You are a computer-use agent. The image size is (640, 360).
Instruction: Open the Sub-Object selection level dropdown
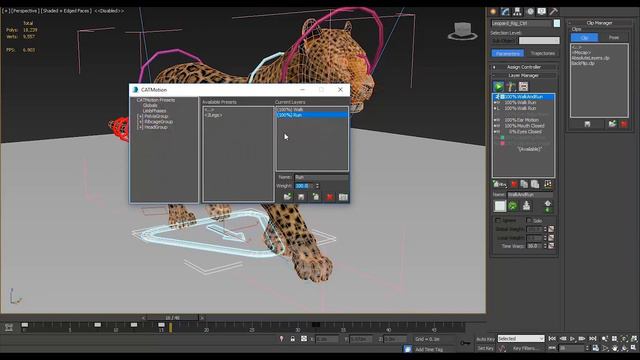pos(539,40)
